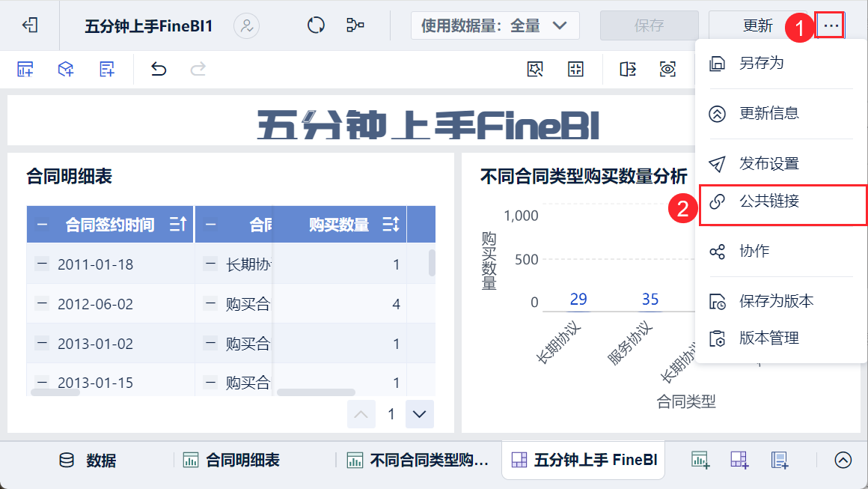Select 发布设置 from the menu

781,164
